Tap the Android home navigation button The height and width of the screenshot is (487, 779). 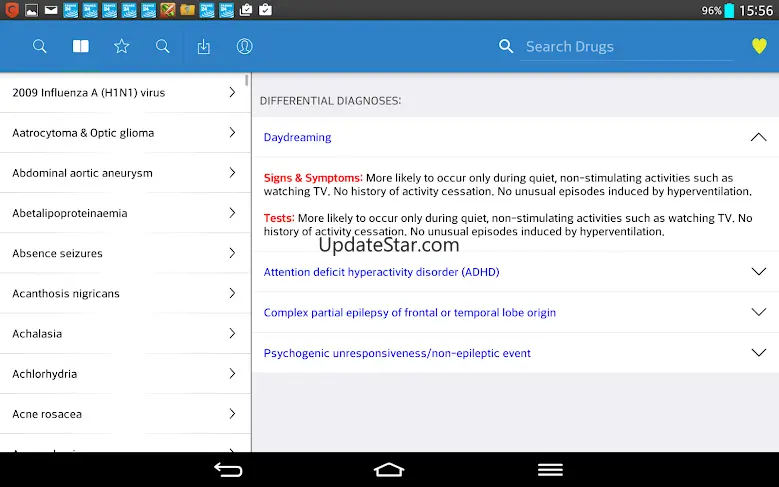point(389,470)
